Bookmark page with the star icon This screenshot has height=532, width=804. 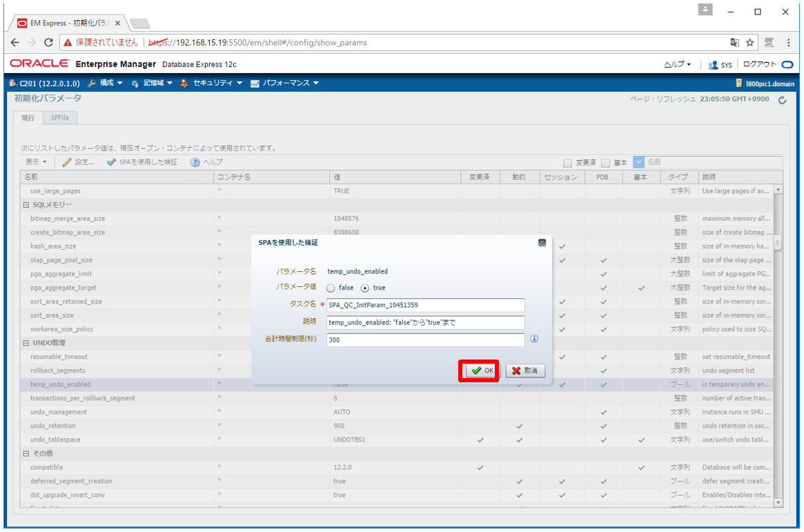[749, 43]
